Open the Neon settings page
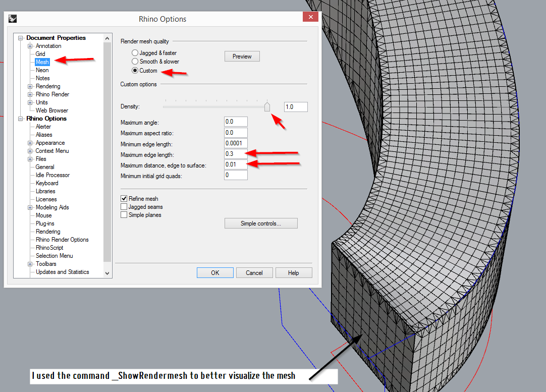 (x=42, y=70)
